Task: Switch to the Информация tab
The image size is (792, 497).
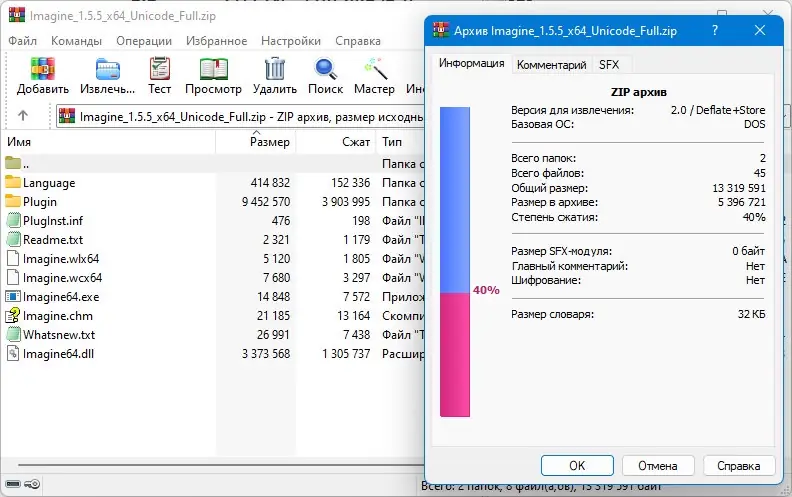Action: coord(471,63)
